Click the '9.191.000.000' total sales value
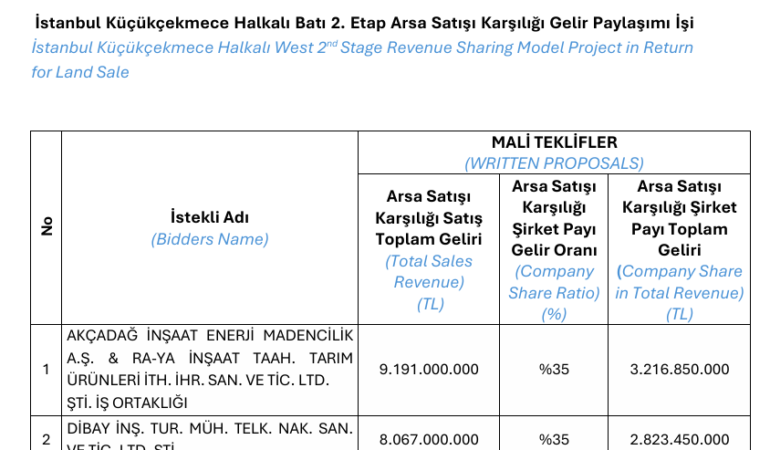Screen dimensions: 770x450 429,369
